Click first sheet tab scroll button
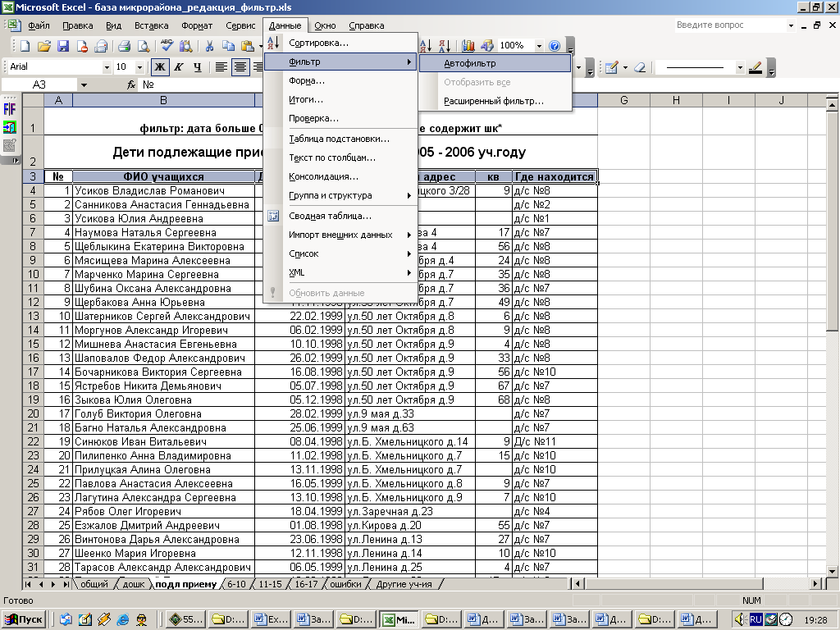840x630 pixels. [x=28, y=584]
